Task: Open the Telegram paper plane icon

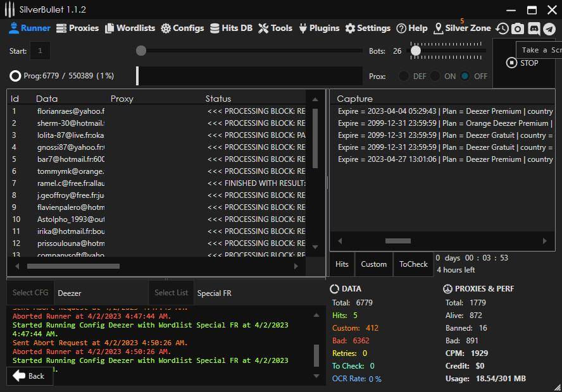Action: click(549, 28)
